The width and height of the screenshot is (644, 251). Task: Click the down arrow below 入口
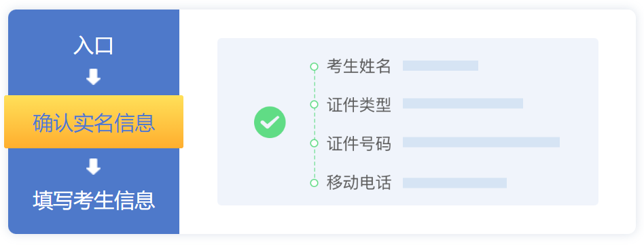[x=94, y=77]
